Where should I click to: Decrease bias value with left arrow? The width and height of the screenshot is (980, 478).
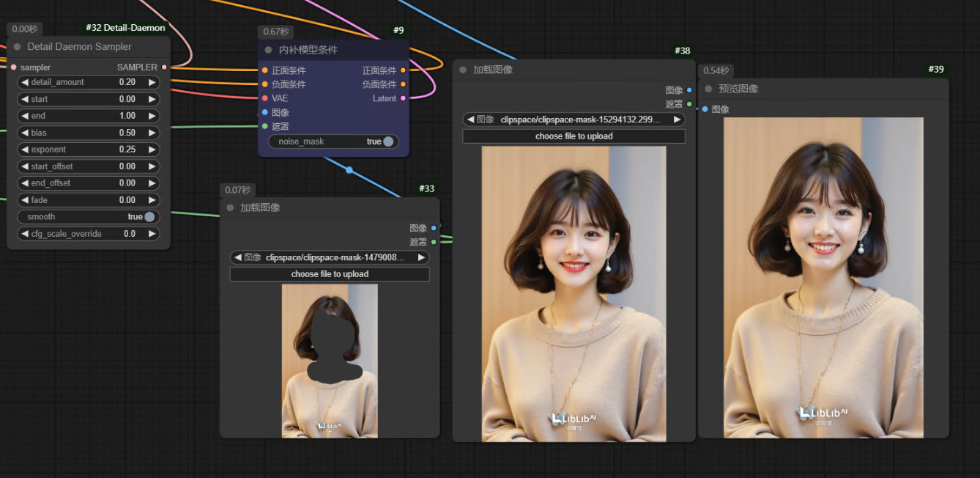click(x=25, y=133)
